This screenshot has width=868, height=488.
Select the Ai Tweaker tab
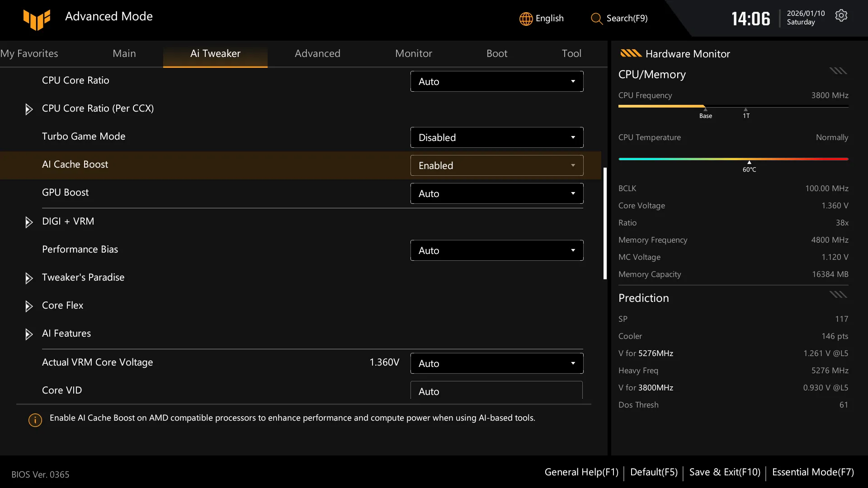point(215,53)
